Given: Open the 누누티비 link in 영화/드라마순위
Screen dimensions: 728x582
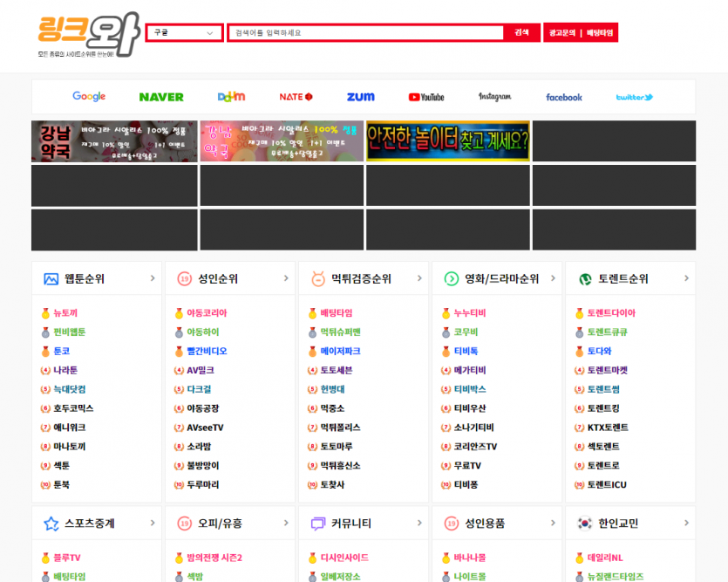Looking at the screenshot, I should (x=472, y=312).
